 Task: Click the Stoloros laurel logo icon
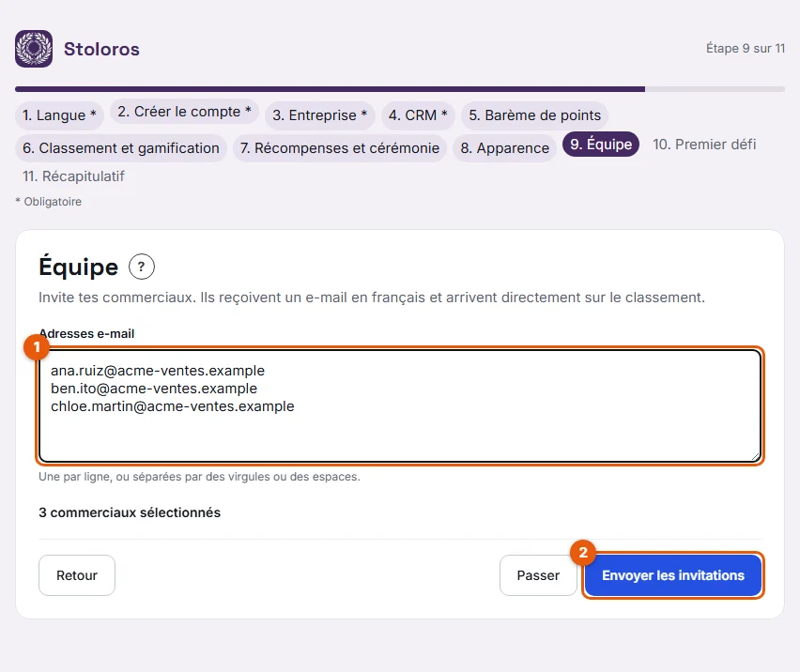(x=34, y=49)
